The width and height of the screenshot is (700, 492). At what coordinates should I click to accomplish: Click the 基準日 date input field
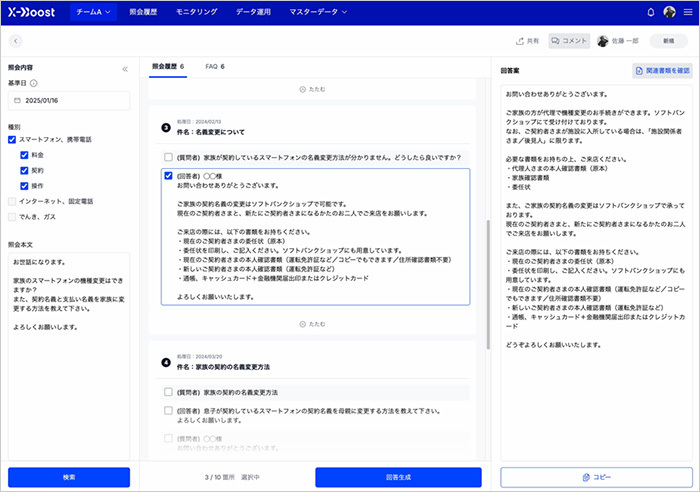69,101
